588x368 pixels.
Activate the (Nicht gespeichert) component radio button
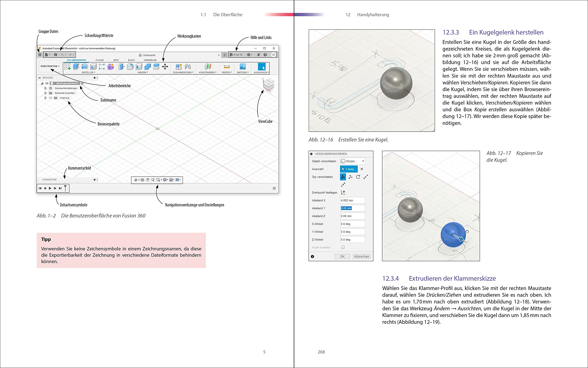(x=82, y=83)
